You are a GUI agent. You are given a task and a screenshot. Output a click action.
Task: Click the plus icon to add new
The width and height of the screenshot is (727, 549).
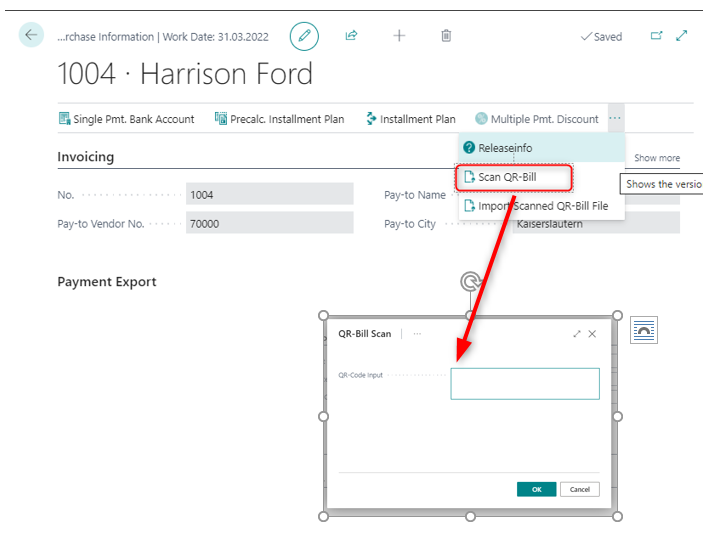point(399,36)
